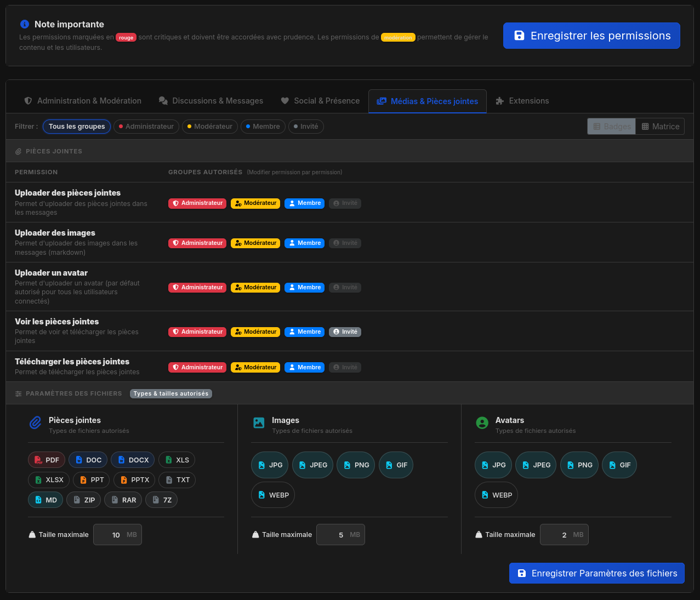Click Enregistrer les permissions button
Image resolution: width=700 pixels, height=600 pixels.
coord(591,36)
